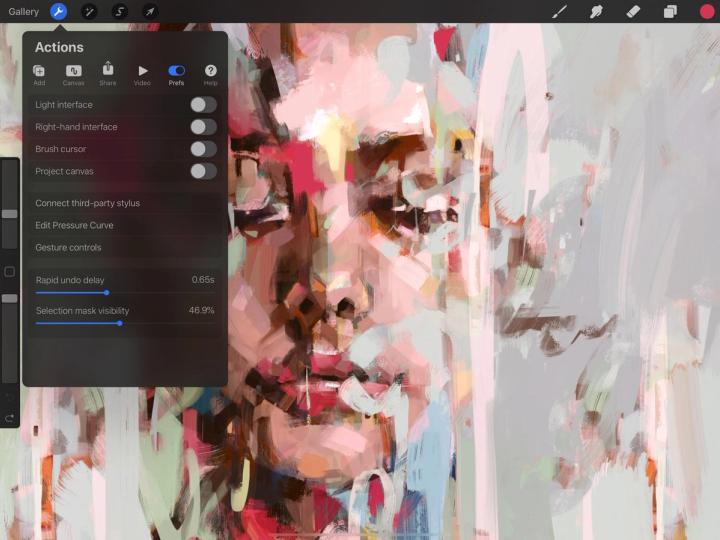Tap the sidebar modify square button

click(9, 272)
